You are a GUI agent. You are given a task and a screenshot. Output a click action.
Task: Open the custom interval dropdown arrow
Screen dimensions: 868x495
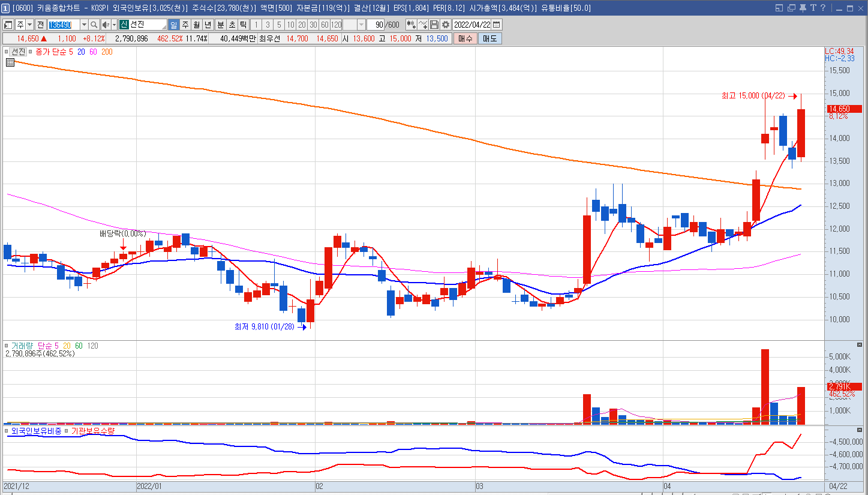pyautogui.click(x=361, y=25)
